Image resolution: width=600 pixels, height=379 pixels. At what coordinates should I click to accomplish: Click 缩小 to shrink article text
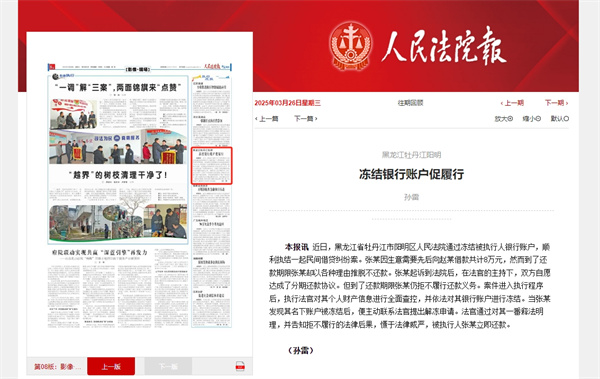coord(532,119)
